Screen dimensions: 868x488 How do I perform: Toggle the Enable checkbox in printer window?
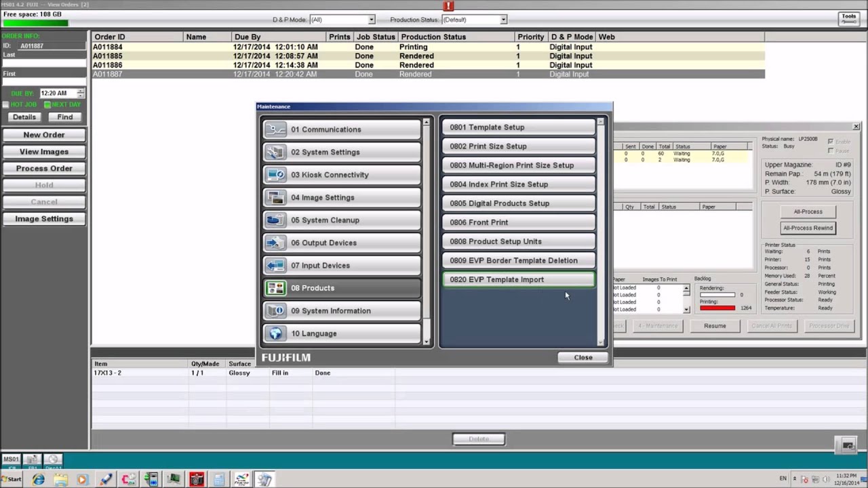pyautogui.click(x=831, y=141)
